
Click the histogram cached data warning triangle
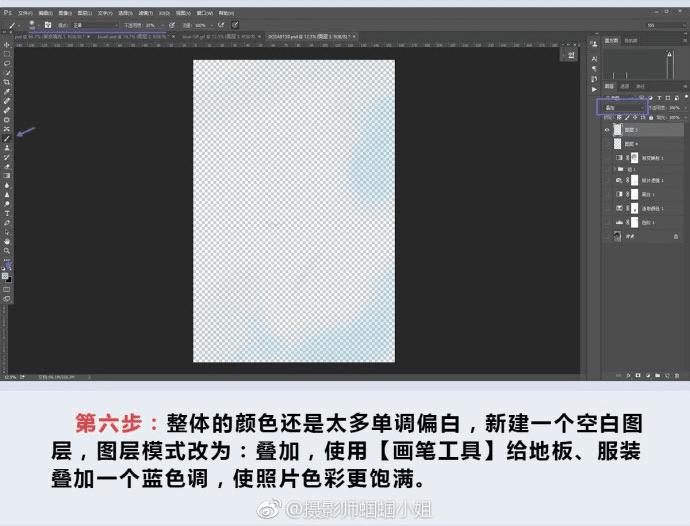click(670, 54)
